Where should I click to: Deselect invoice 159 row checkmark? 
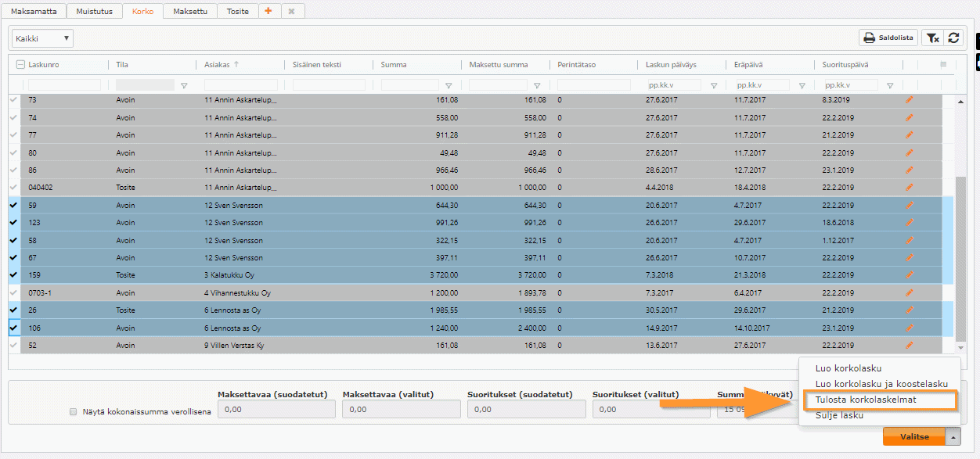click(13, 275)
